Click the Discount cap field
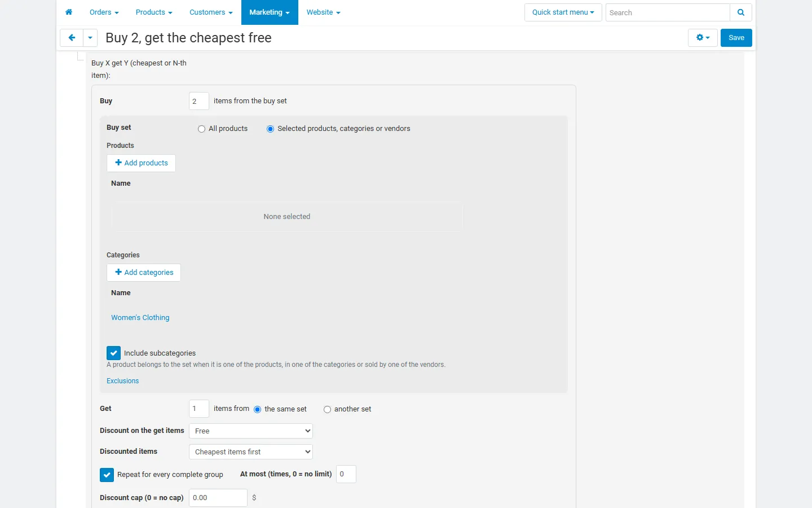 pyautogui.click(x=218, y=498)
